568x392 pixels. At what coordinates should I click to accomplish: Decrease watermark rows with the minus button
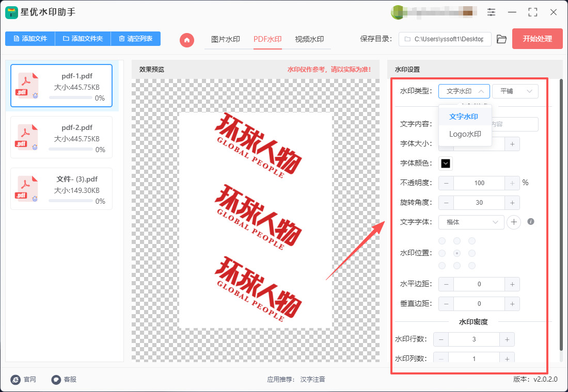coord(441,339)
